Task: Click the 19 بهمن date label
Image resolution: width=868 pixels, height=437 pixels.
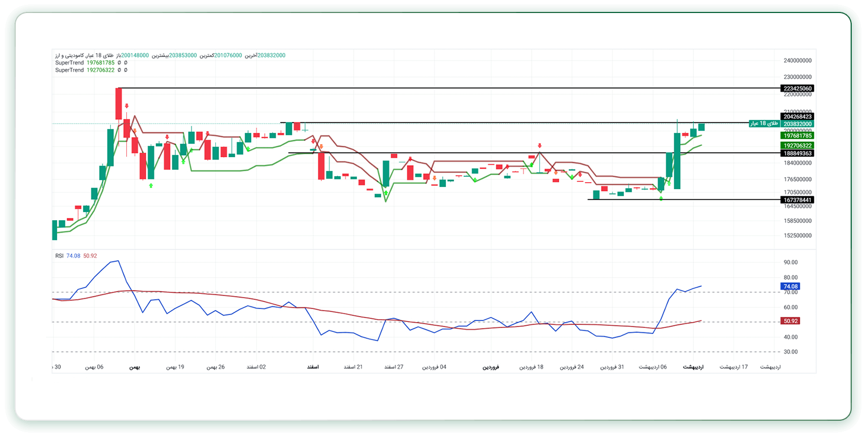Action: (175, 367)
